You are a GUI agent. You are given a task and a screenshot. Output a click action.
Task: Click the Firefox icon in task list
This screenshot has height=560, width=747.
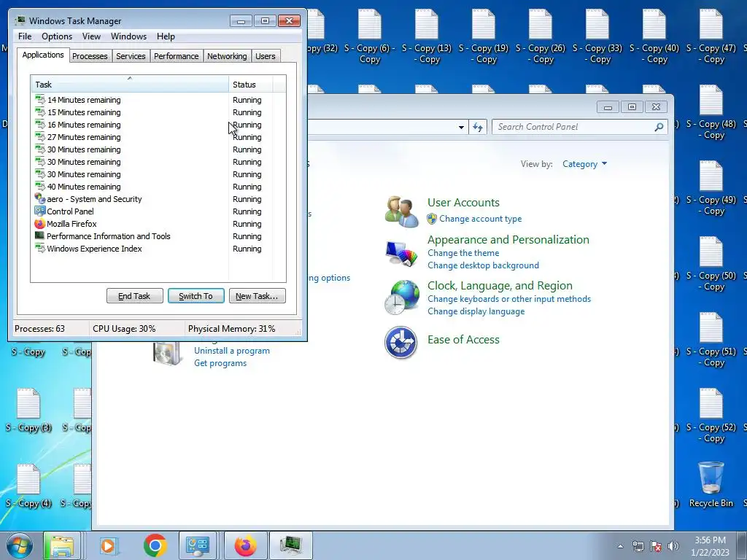[x=39, y=224]
